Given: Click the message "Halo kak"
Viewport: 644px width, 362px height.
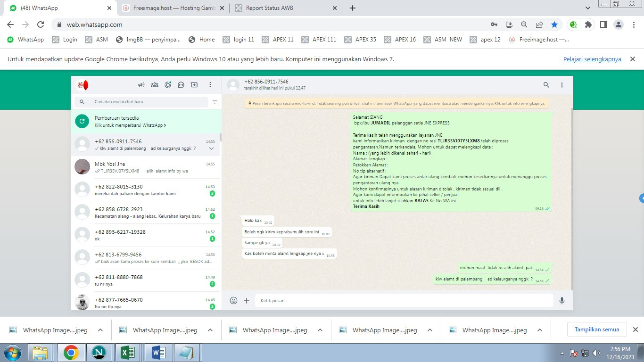Looking at the screenshot, I should [258, 221].
